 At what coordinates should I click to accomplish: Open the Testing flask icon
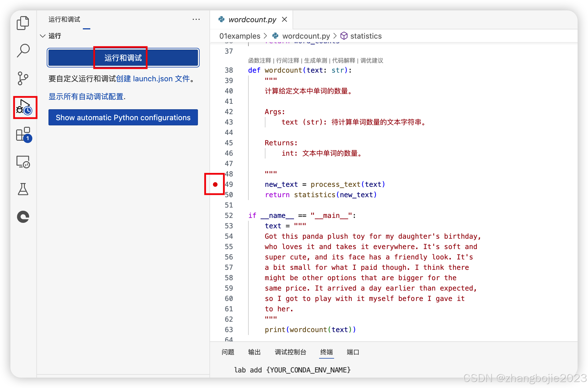tap(23, 189)
